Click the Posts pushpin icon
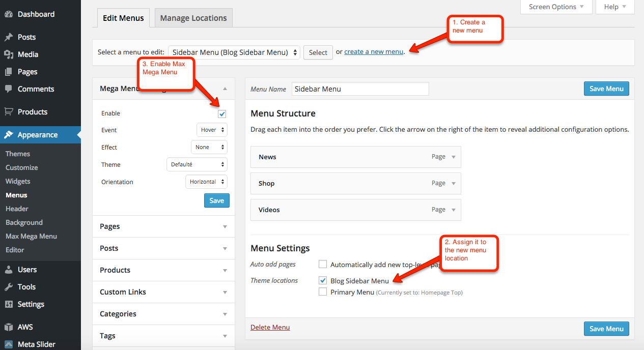 click(9, 37)
